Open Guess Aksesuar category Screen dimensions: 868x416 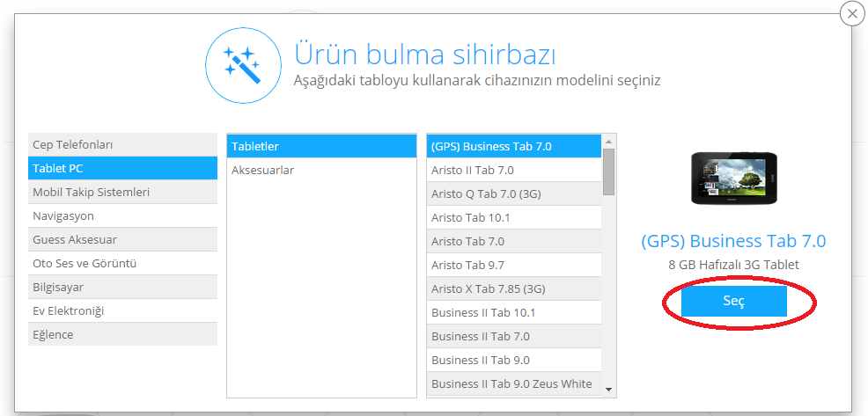coord(123,239)
